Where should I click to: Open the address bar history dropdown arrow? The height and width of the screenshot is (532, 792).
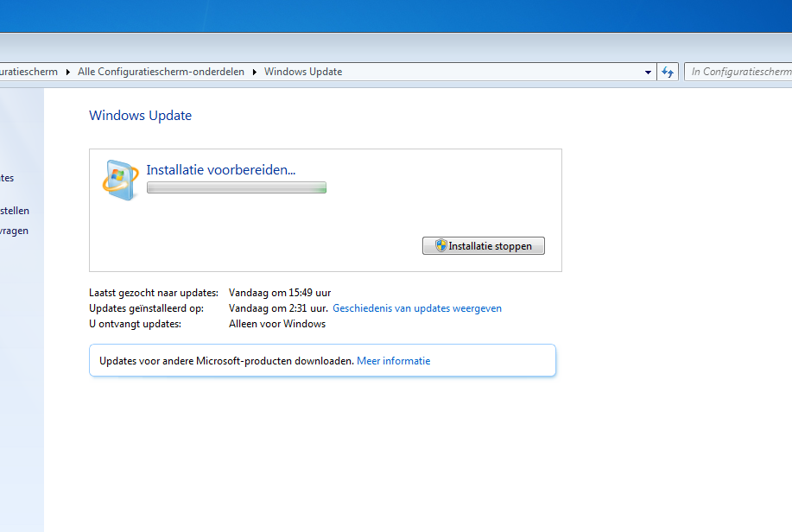point(648,73)
